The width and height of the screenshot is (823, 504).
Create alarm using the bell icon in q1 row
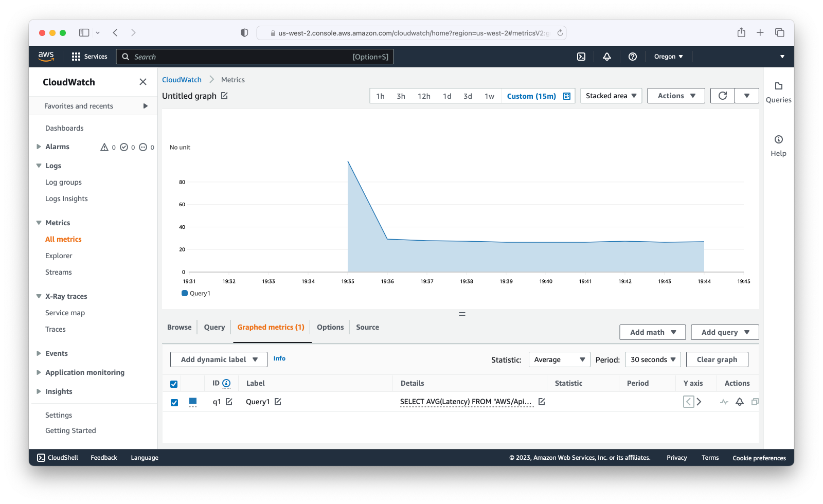pos(740,402)
